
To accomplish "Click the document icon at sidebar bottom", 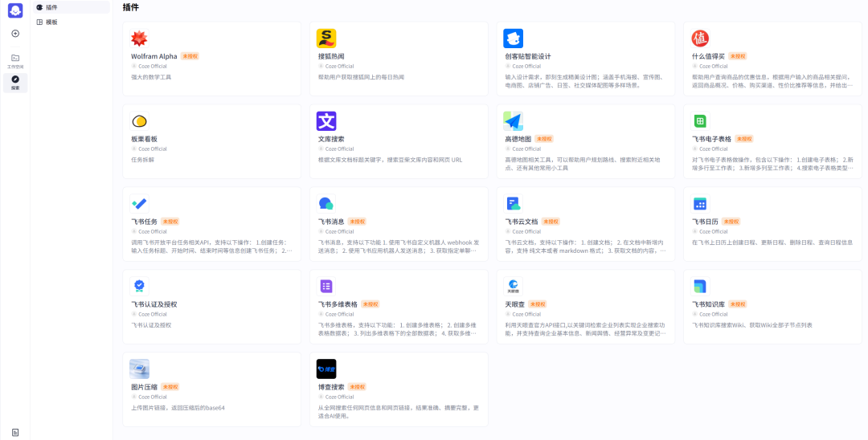I will (15, 432).
